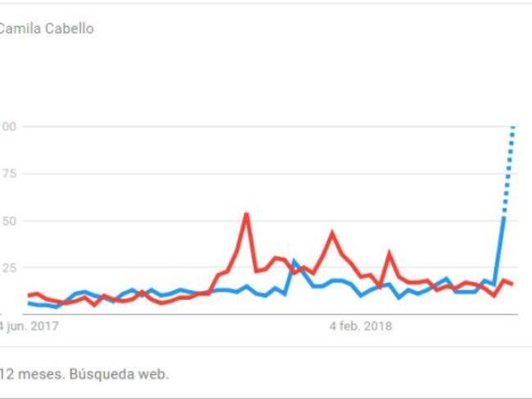Click the 100 value on y-axis
This screenshot has height=399, width=532.
(8, 127)
